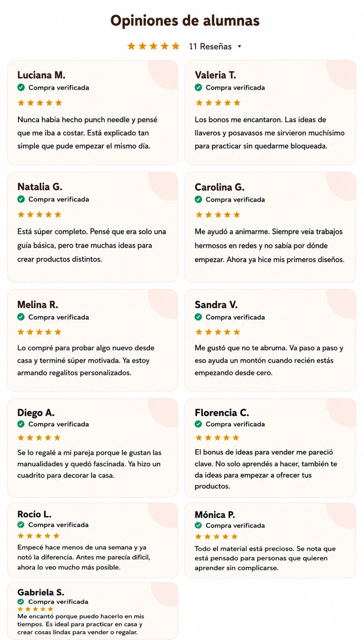Click the verified icon for Florencia C.
The width and height of the screenshot is (364, 640).
pos(199,424)
